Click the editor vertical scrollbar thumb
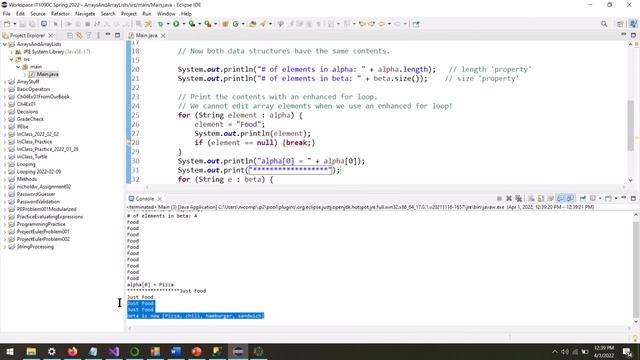This screenshot has width=640, height=360. 631,126
